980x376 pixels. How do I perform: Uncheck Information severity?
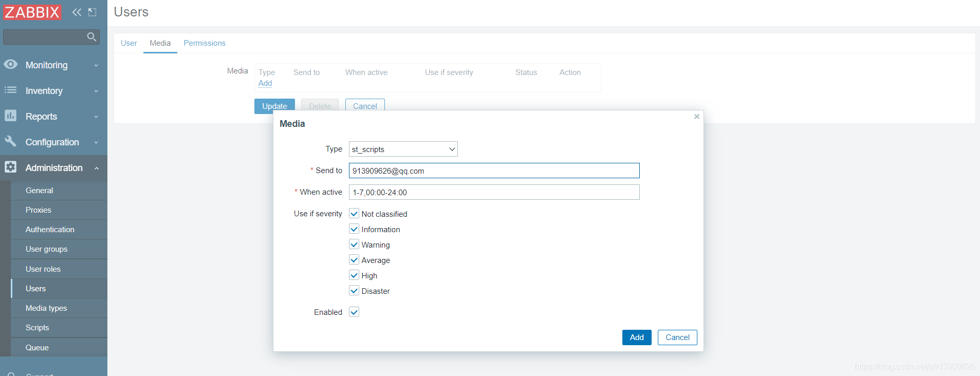pos(354,229)
